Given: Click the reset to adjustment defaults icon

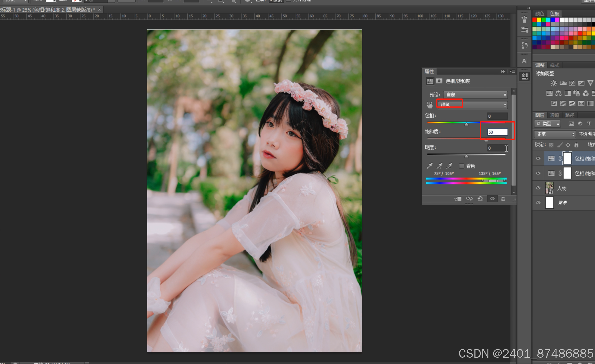Looking at the screenshot, I should coord(480,199).
